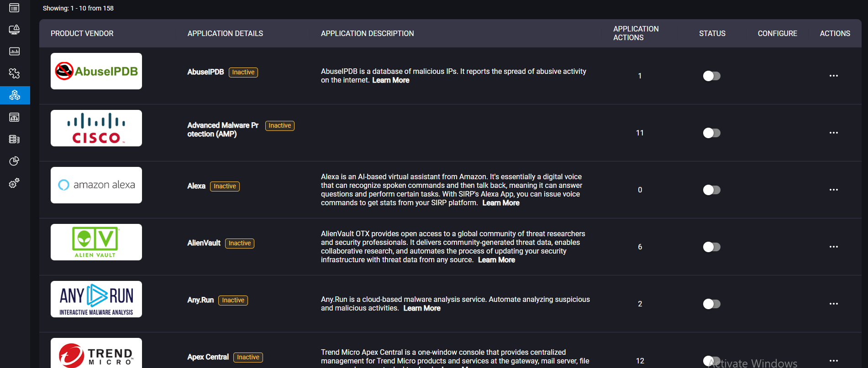The height and width of the screenshot is (368, 868).
Task: Click the Inactive badge beside Apex Central
Action: tap(248, 358)
